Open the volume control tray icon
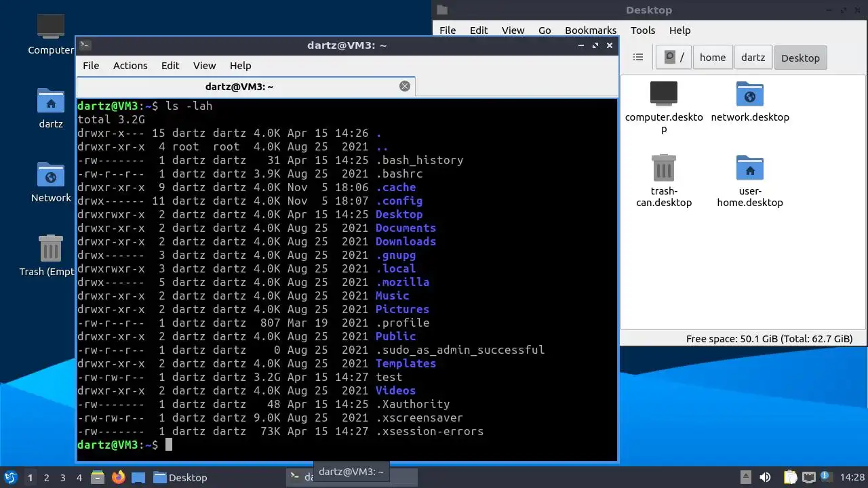This screenshot has height=488, width=868. tap(766, 477)
